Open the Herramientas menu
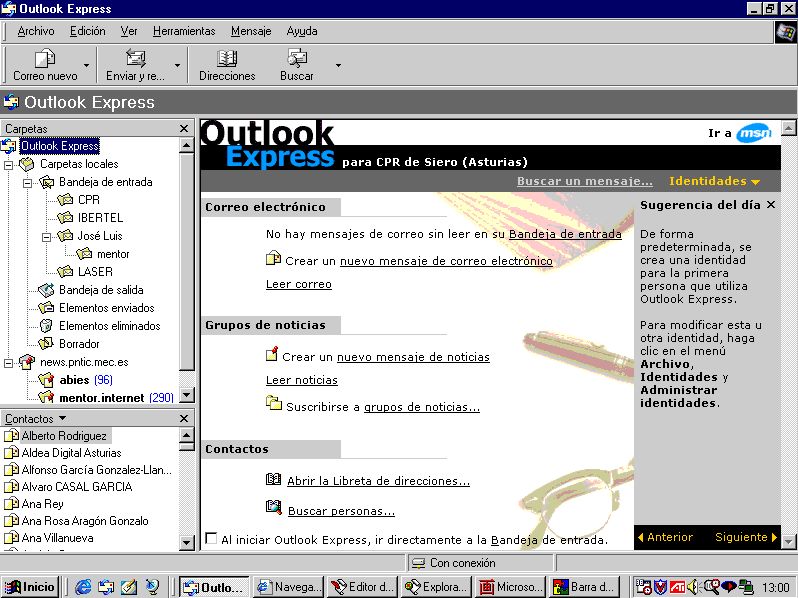 [184, 31]
